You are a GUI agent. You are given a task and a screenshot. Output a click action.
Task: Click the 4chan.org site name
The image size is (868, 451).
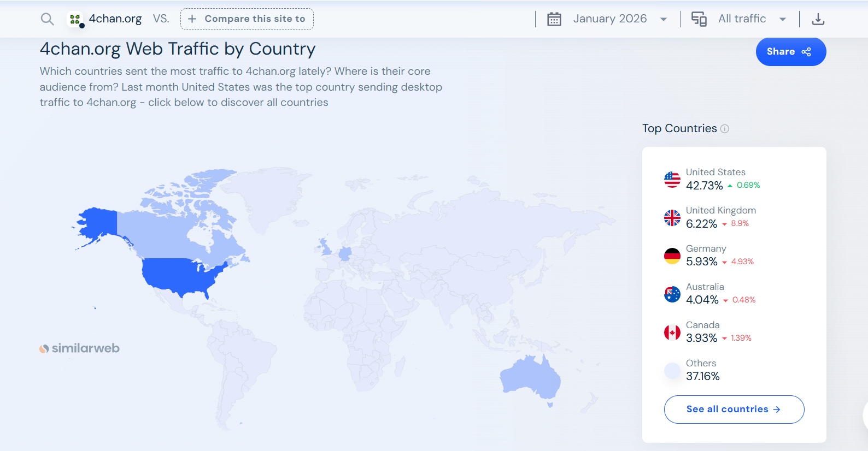click(x=115, y=19)
